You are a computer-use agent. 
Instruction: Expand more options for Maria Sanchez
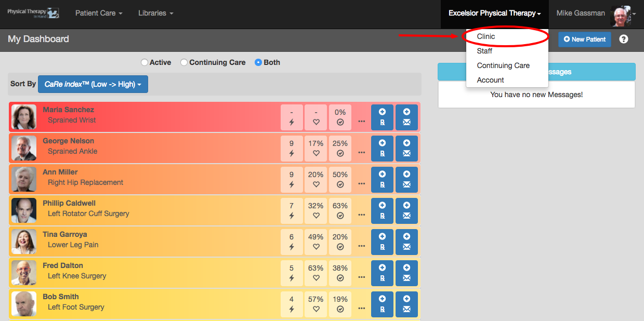click(361, 122)
